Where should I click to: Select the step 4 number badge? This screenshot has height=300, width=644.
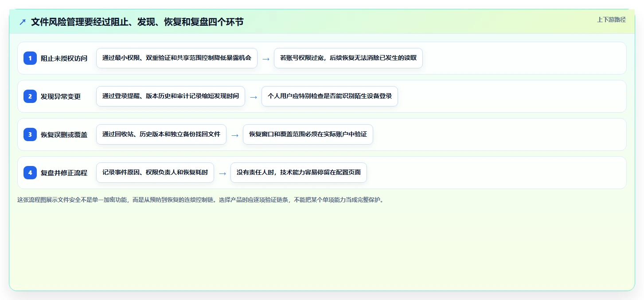pyautogui.click(x=30, y=173)
